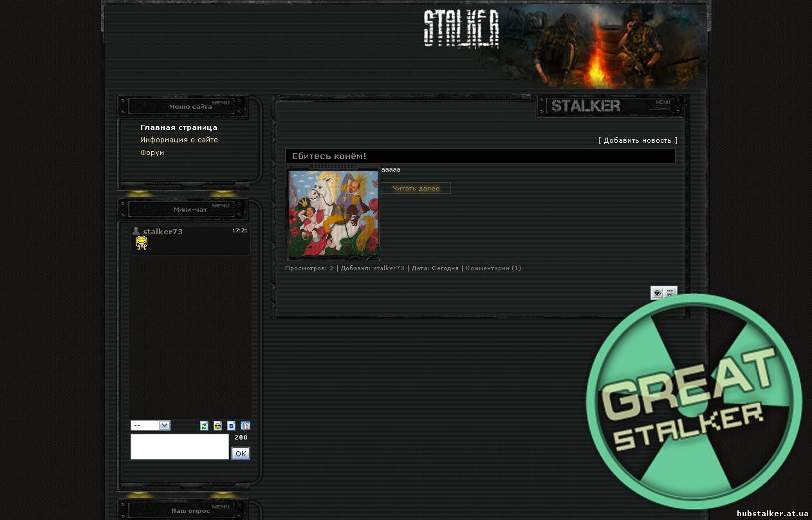Open the chat settings icon beside BB-codes
The width and height of the screenshot is (812, 520).
(x=245, y=426)
